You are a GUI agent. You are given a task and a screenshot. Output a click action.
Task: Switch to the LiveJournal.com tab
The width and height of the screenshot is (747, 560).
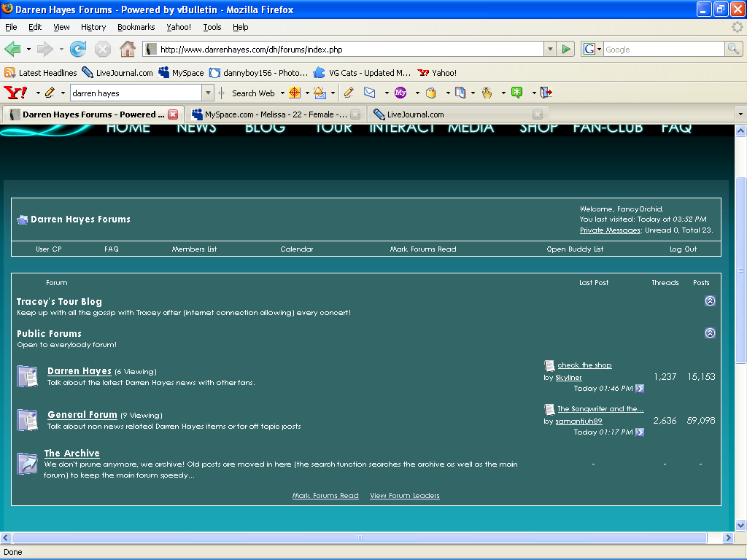pyautogui.click(x=415, y=114)
